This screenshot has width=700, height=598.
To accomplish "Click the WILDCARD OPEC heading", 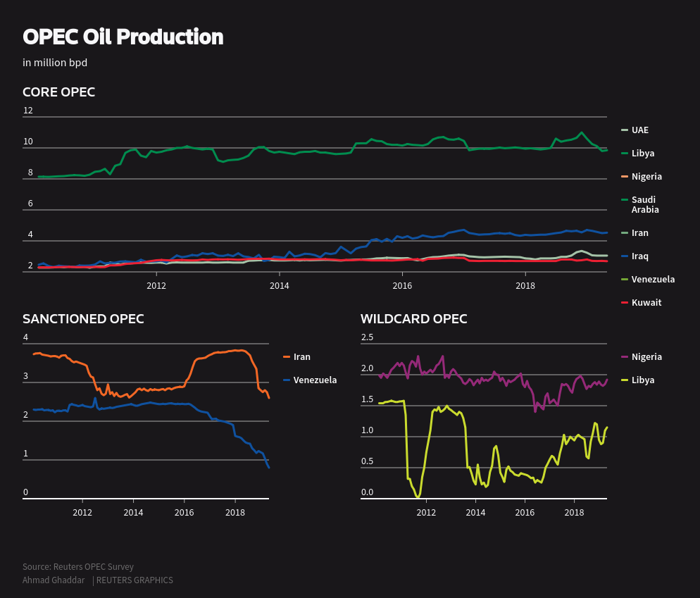I will (x=413, y=319).
